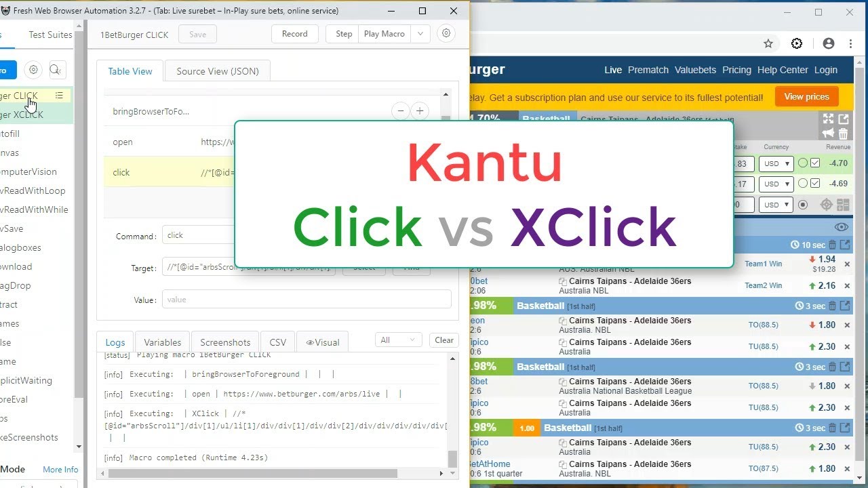
Task: Open Help Center in BetBurger navigation
Action: point(783,70)
